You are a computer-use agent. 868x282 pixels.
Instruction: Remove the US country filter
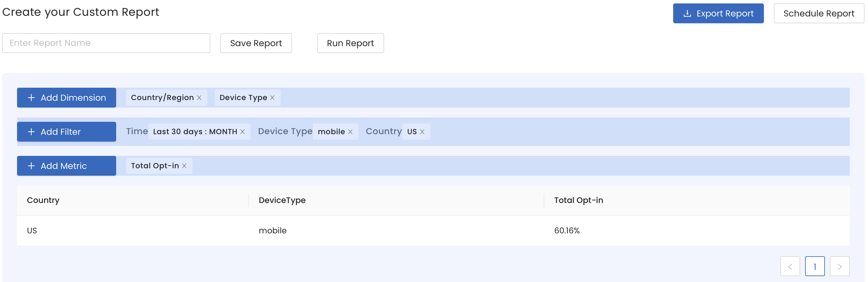click(422, 132)
